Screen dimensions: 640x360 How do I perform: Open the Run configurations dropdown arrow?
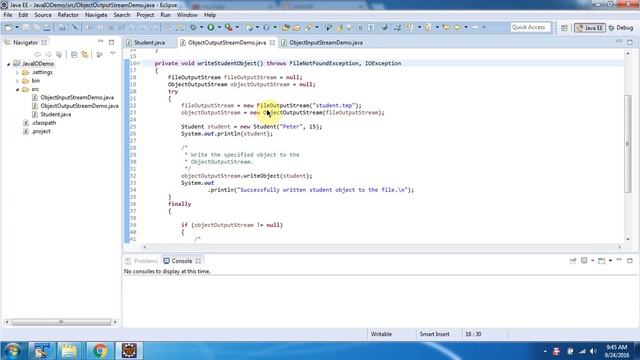(219, 27)
